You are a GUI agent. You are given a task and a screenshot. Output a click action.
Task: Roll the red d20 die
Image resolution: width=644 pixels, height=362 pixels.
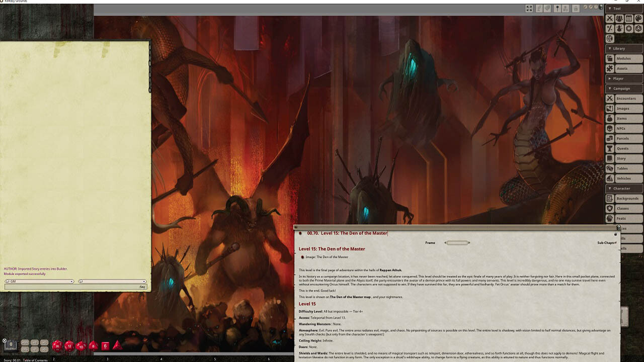click(x=56, y=346)
